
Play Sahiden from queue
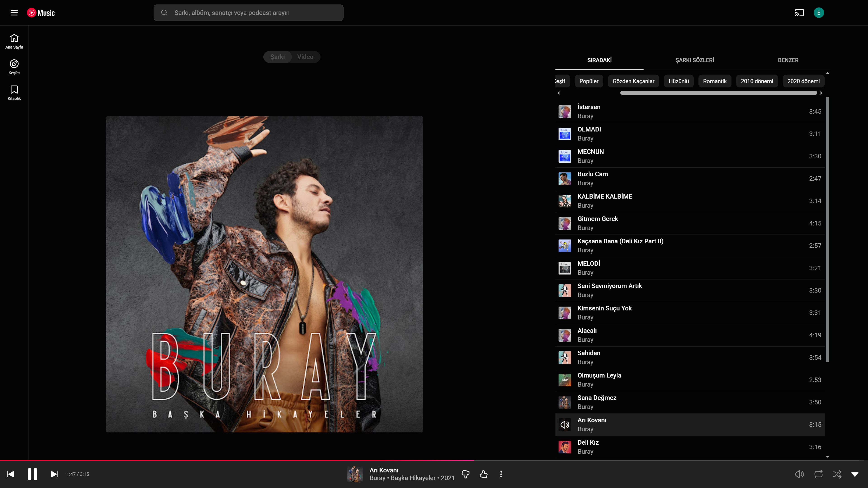point(690,358)
